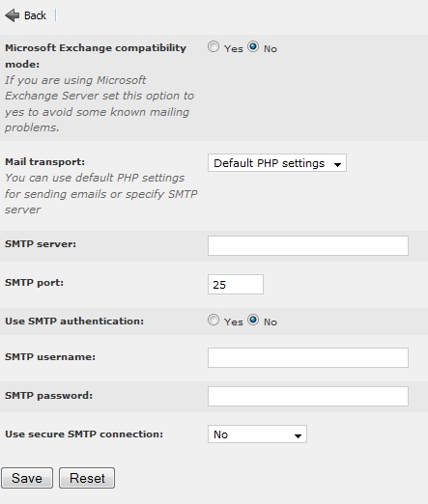Screen dimensions: 428x504
Task: Expand the Use secure SMTP connection dropdown
Action: click(x=257, y=434)
